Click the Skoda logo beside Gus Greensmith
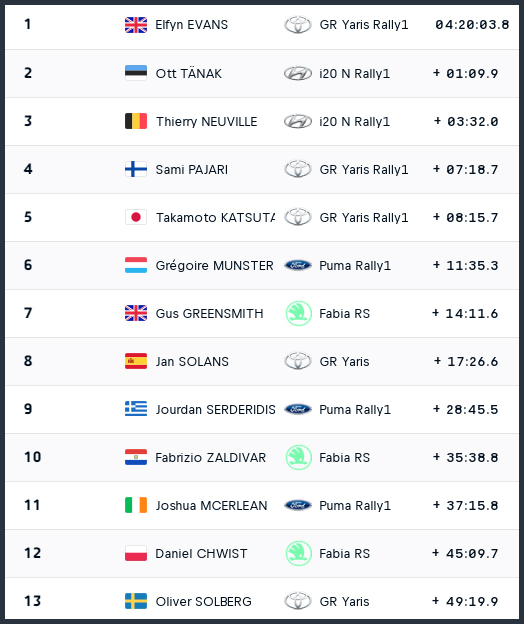 click(298, 313)
